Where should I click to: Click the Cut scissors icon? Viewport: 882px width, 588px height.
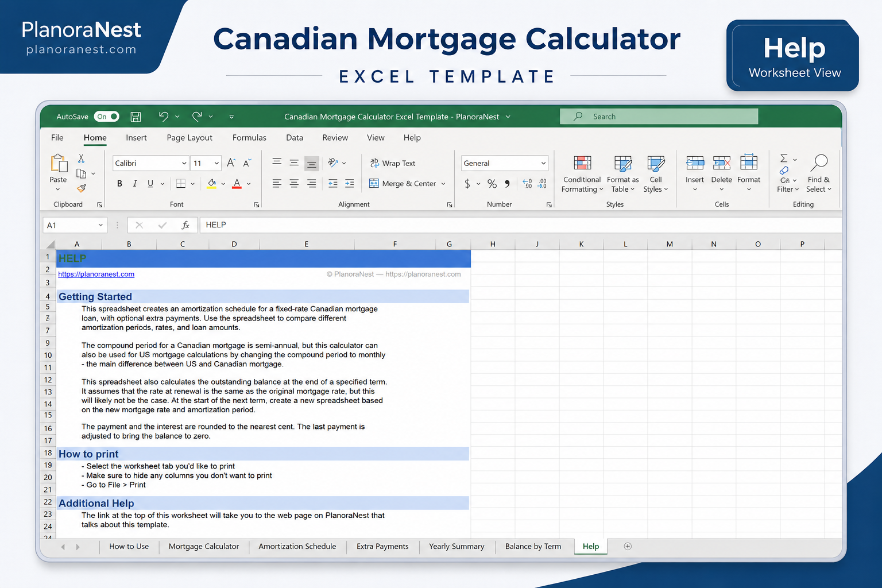coord(82,158)
